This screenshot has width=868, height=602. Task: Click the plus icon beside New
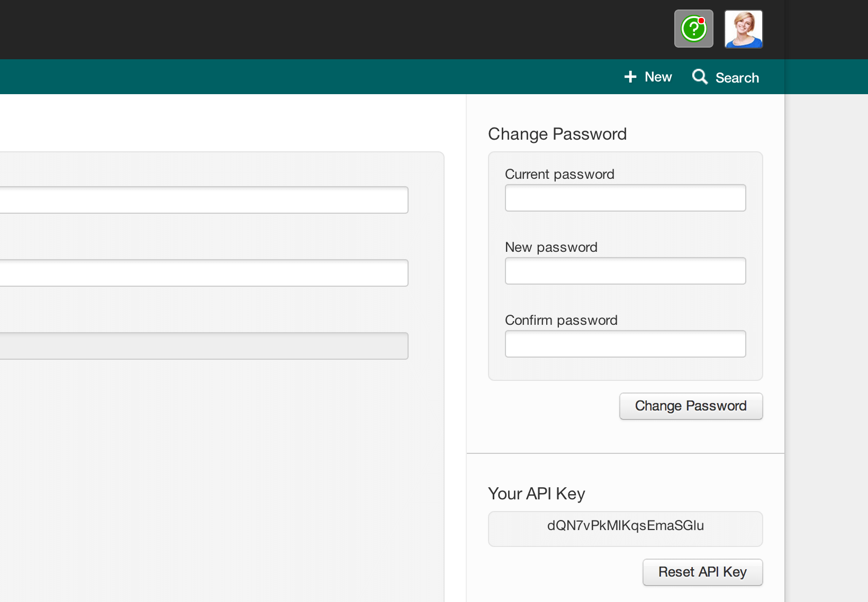click(630, 77)
